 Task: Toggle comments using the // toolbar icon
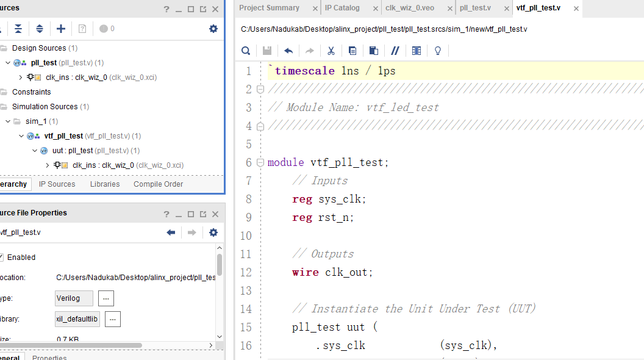click(395, 51)
